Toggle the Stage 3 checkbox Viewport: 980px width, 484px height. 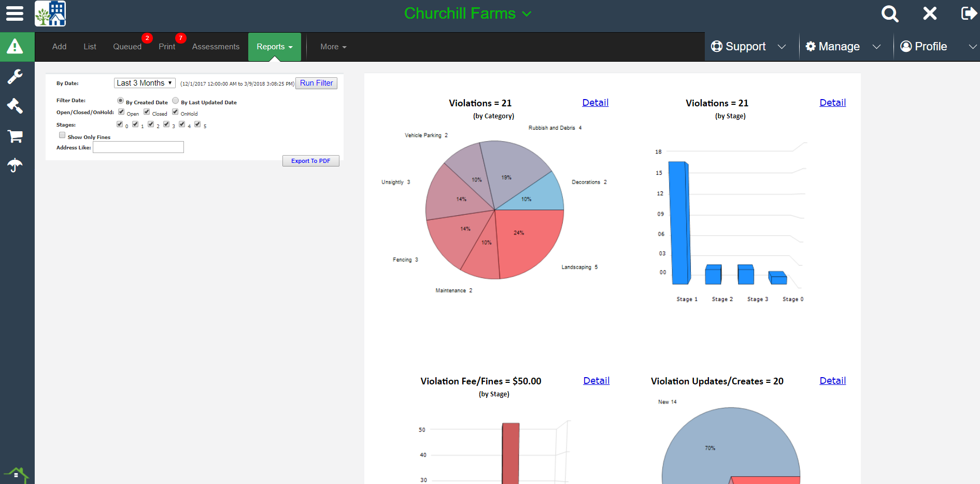coord(166,125)
